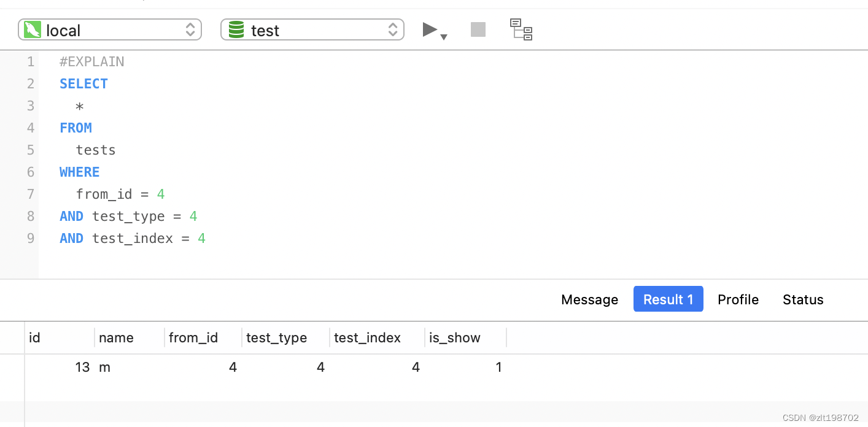Click the from_id column header
This screenshot has width=868, height=427.
pyautogui.click(x=193, y=337)
